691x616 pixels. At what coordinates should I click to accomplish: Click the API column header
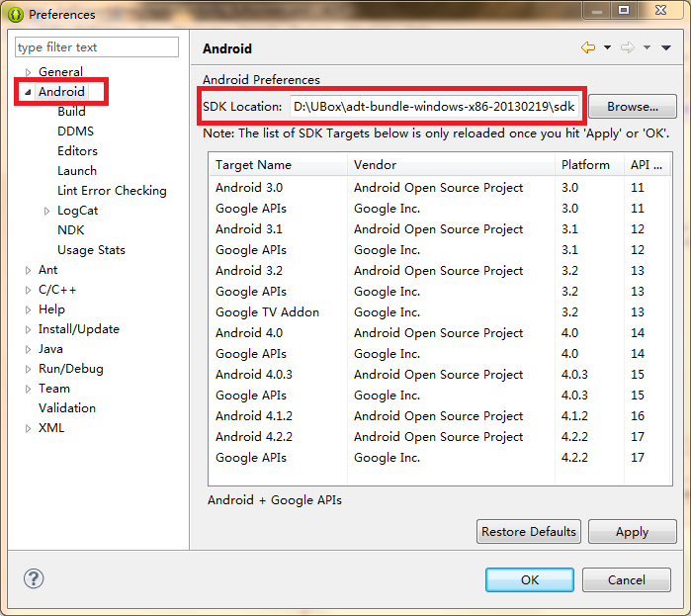tap(648, 165)
